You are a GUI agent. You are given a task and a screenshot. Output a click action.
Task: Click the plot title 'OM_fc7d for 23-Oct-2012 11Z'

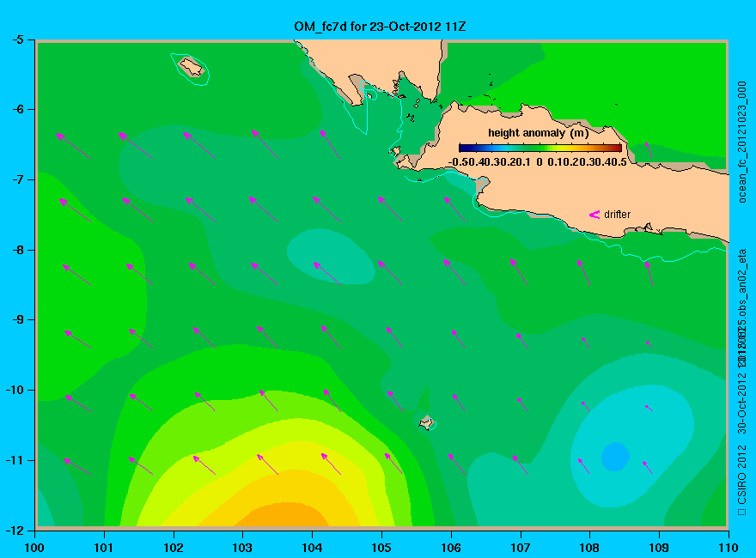[x=380, y=27]
